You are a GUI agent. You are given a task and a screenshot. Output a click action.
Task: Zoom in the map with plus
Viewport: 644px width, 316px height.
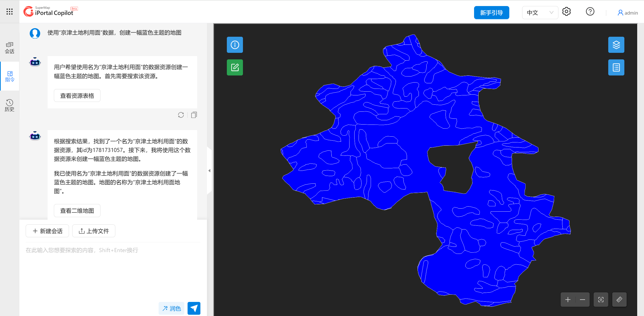568,300
